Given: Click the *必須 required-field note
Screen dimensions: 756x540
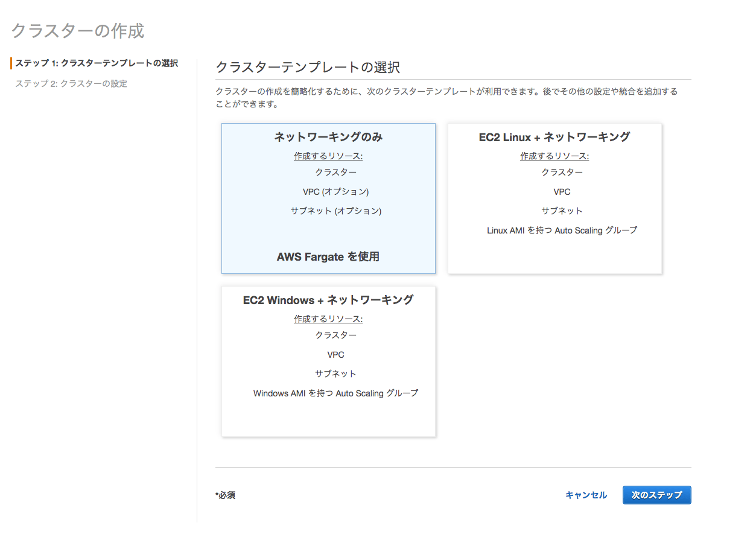Looking at the screenshot, I should pyautogui.click(x=225, y=495).
